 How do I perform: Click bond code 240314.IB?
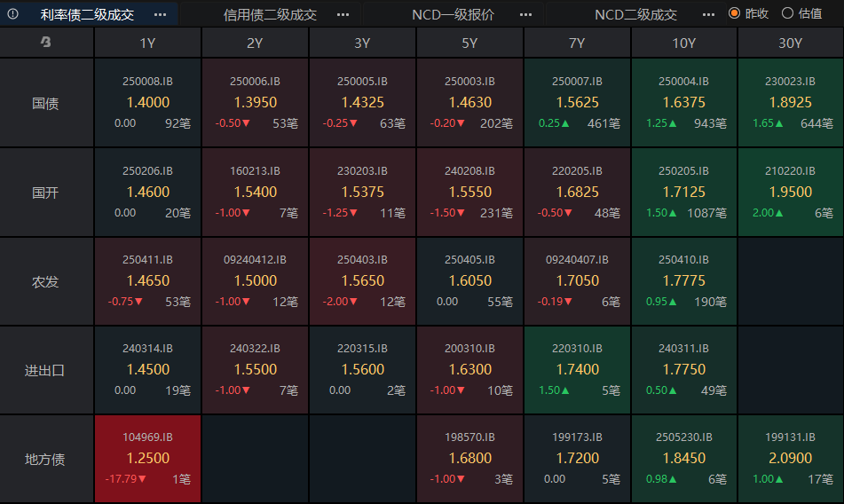tap(147, 348)
